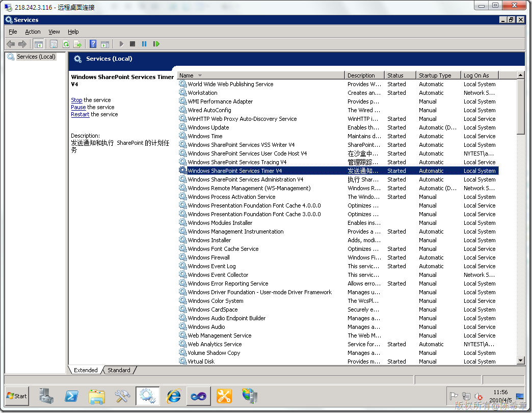532x413 pixels.
Task: Select the Web Analytics Service row
Action: (x=338, y=344)
